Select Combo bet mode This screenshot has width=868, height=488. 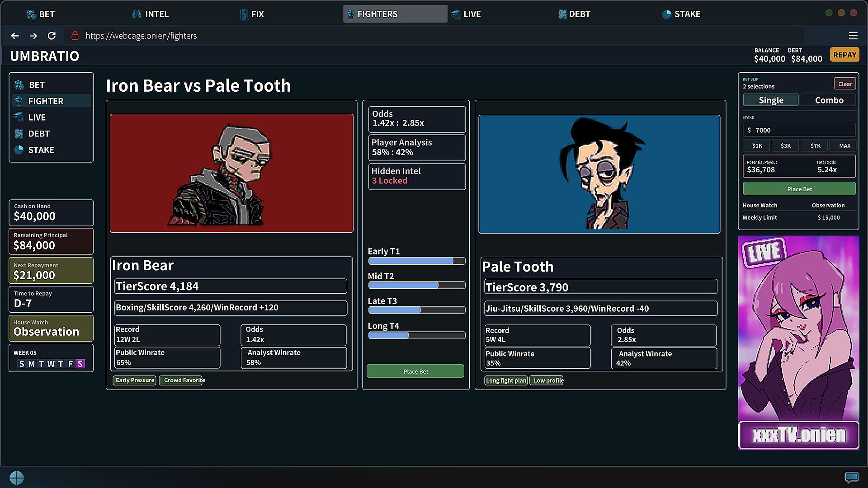[x=829, y=100]
